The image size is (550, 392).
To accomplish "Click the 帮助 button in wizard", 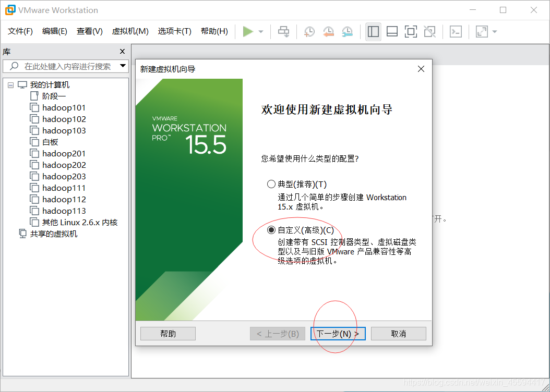I will (x=168, y=334).
